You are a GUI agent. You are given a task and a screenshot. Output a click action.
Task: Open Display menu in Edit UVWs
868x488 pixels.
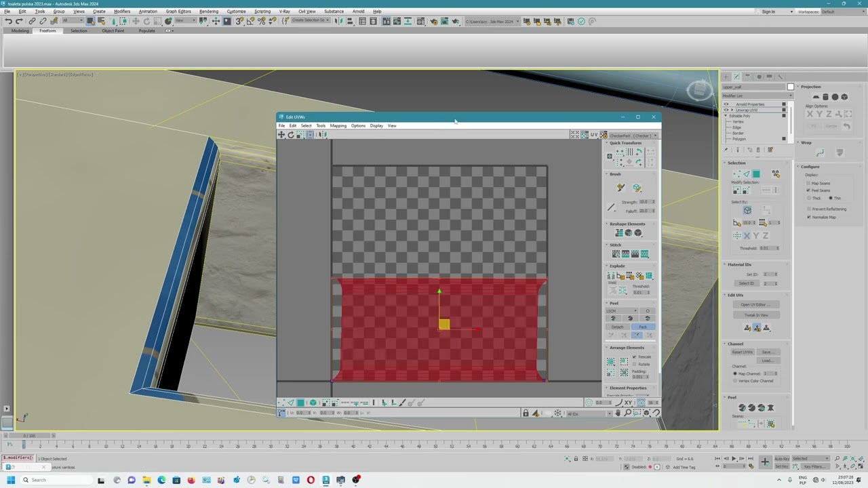(x=376, y=125)
